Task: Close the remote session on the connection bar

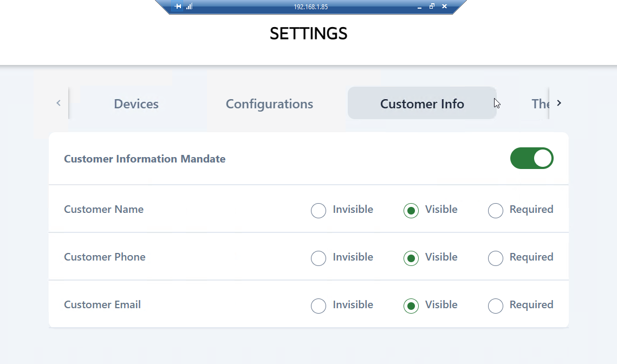Action: tap(444, 6)
